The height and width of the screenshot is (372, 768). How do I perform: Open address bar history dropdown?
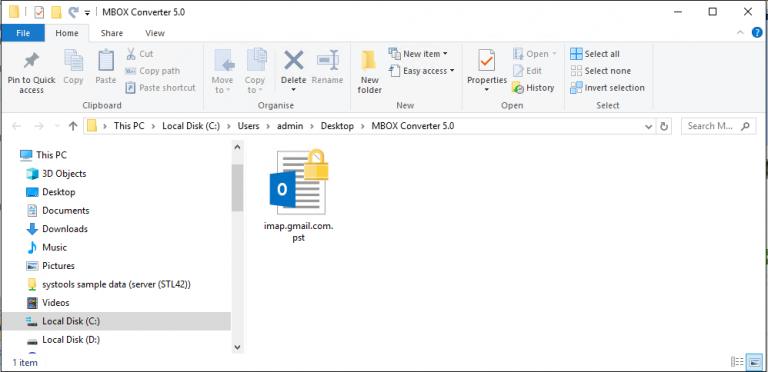coord(648,126)
